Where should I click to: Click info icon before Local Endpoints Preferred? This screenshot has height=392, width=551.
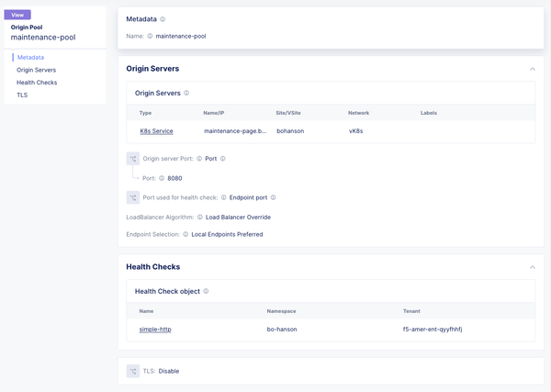[x=186, y=234]
